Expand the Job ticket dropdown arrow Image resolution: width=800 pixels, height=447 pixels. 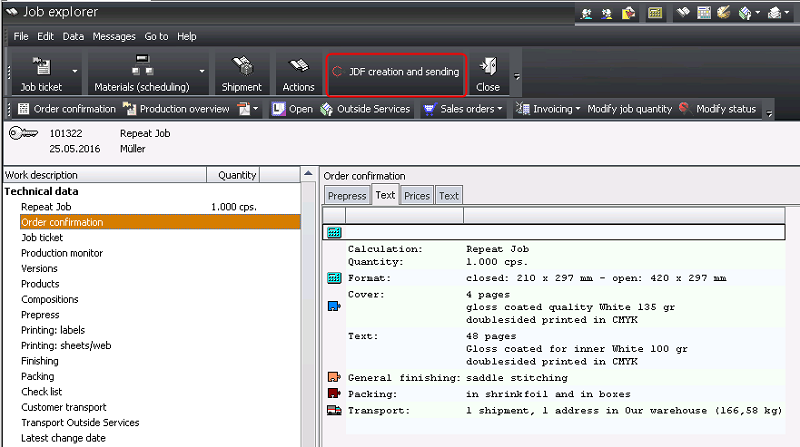click(74, 72)
